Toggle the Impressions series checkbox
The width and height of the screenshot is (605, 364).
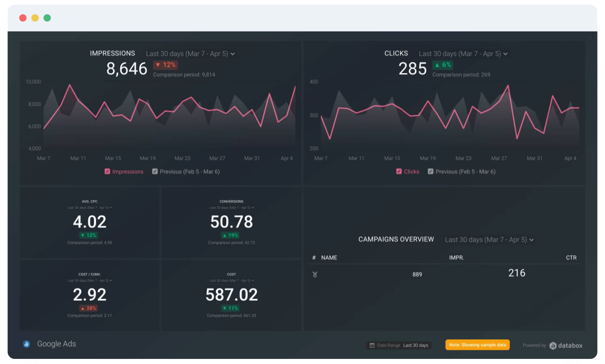click(107, 171)
